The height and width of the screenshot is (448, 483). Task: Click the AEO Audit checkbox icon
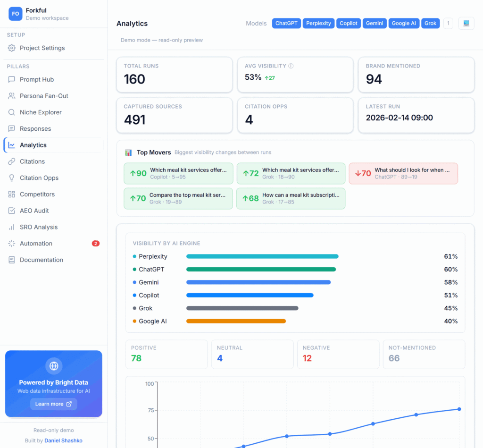point(12,211)
